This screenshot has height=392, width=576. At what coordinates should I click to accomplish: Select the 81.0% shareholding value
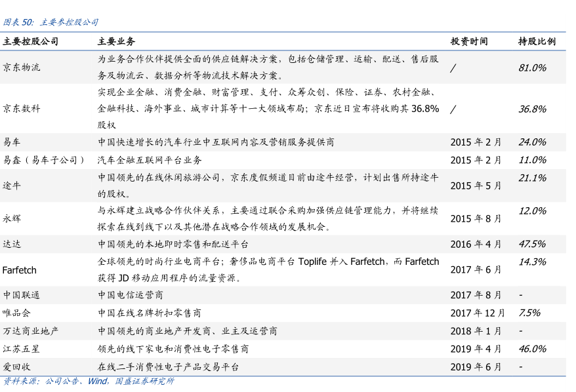(x=532, y=68)
